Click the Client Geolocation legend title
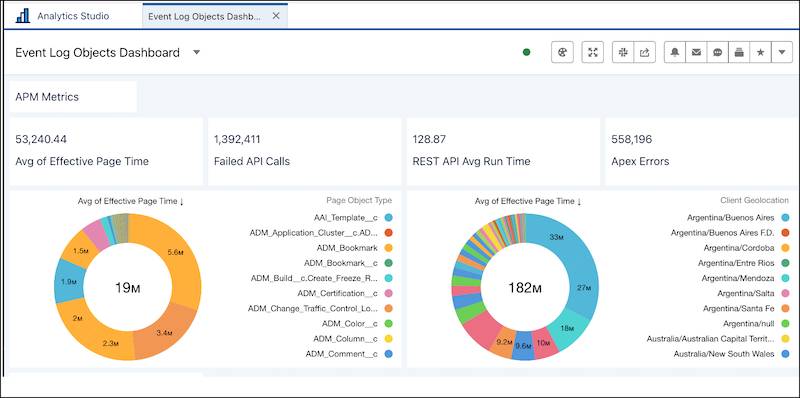 [x=755, y=201]
